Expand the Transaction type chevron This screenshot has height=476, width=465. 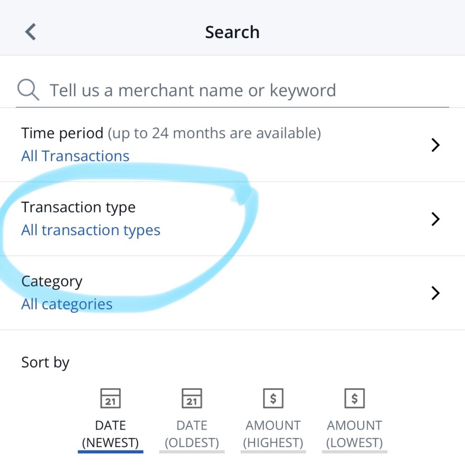click(x=435, y=219)
